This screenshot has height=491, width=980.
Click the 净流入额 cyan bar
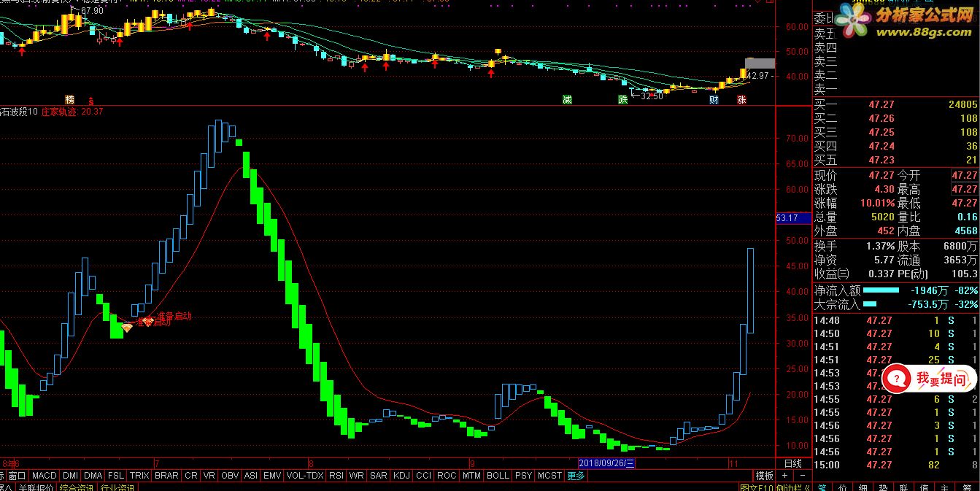tap(881, 290)
